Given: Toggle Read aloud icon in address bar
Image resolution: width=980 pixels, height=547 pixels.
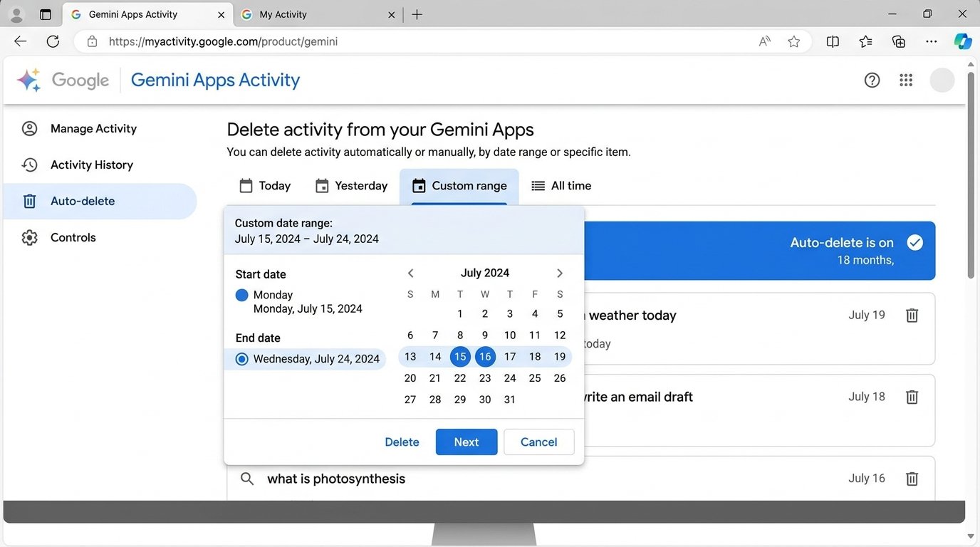Looking at the screenshot, I should (x=764, y=41).
